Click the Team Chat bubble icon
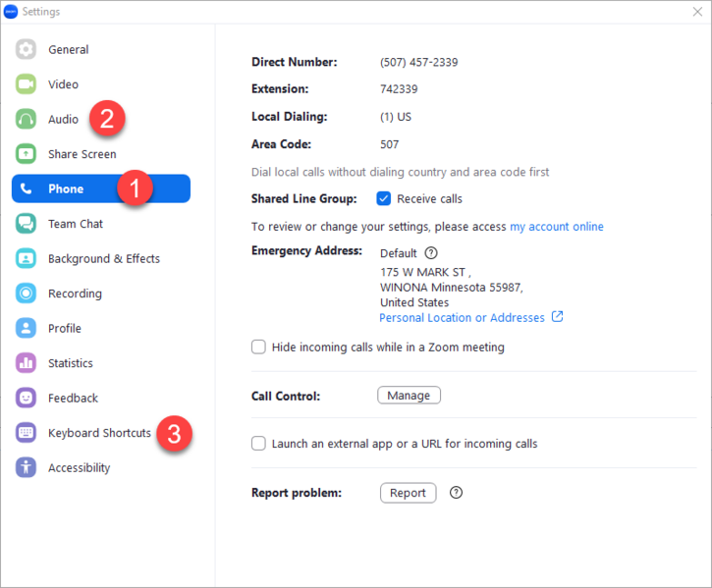The width and height of the screenshot is (712, 588). 27,224
